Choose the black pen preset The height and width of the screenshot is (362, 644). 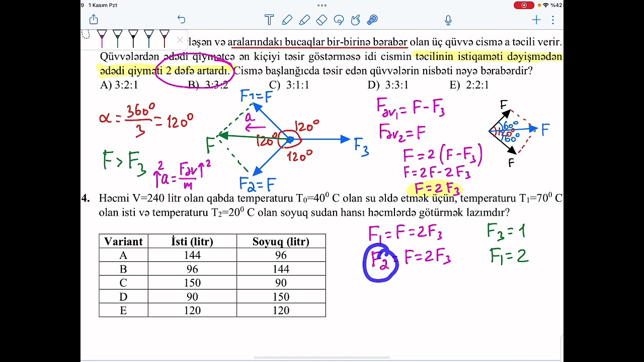pos(133,38)
